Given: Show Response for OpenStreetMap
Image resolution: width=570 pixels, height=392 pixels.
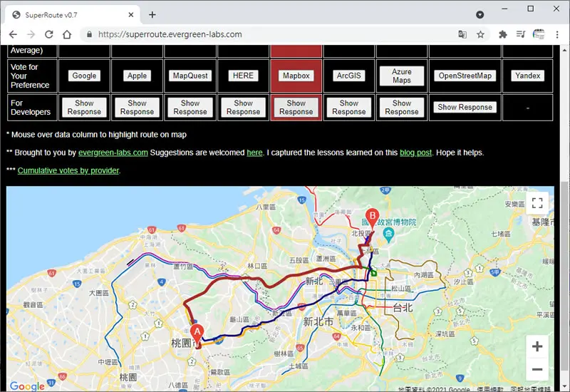Looking at the screenshot, I should point(465,108).
